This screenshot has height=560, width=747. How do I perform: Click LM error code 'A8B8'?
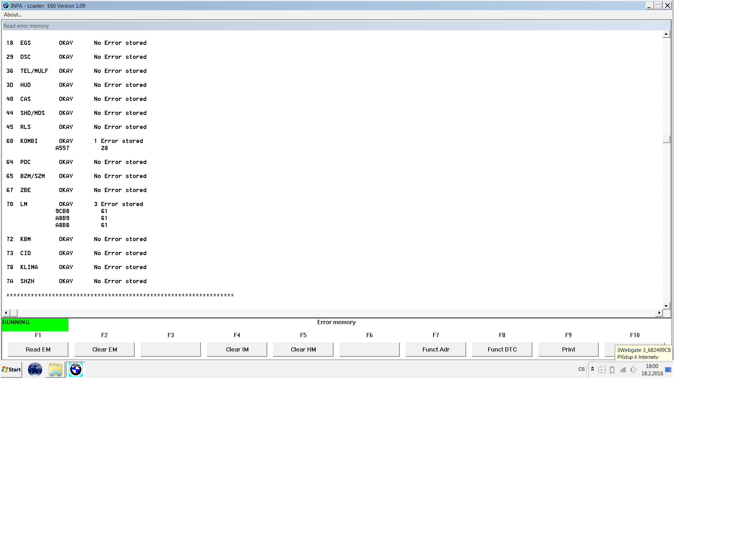[62, 225]
